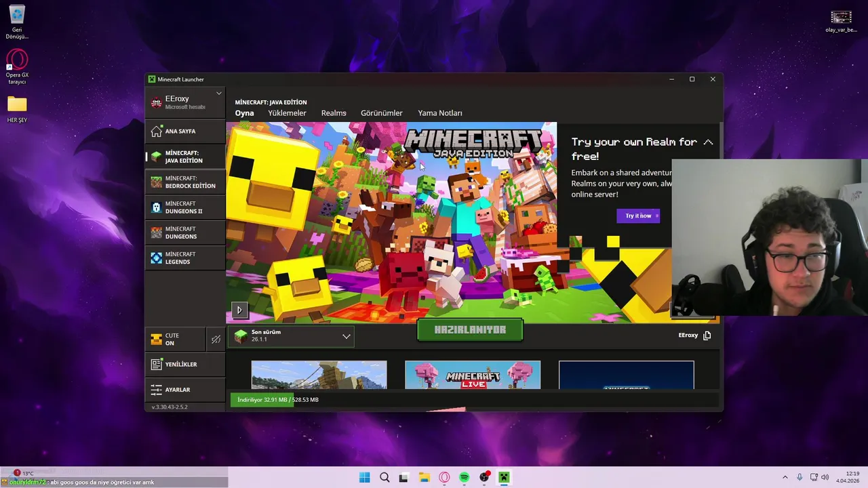Viewport: 868px width, 488px height.
Task: Open the Windows Start menu
Action: [364, 477]
